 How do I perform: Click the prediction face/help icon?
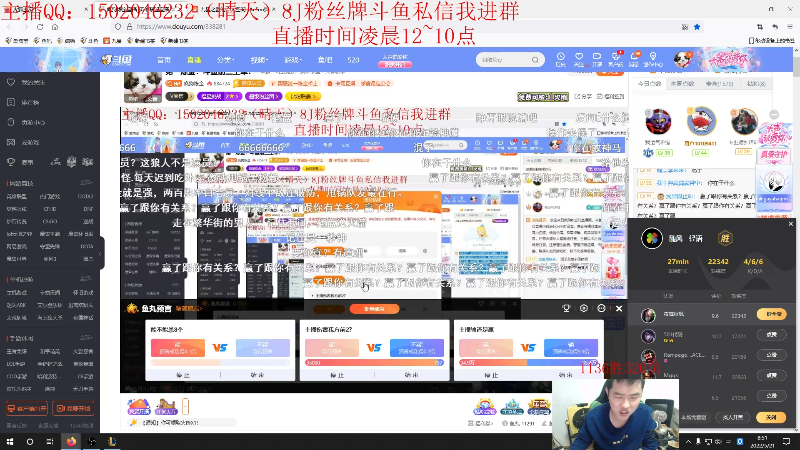(x=601, y=308)
